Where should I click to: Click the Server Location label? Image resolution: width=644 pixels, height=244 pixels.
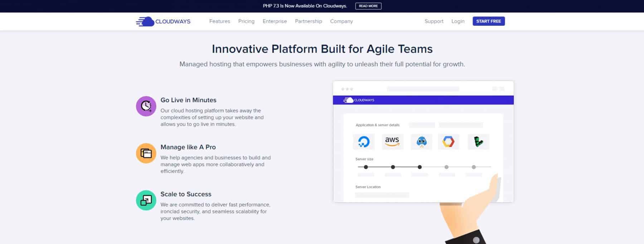click(368, 187)
